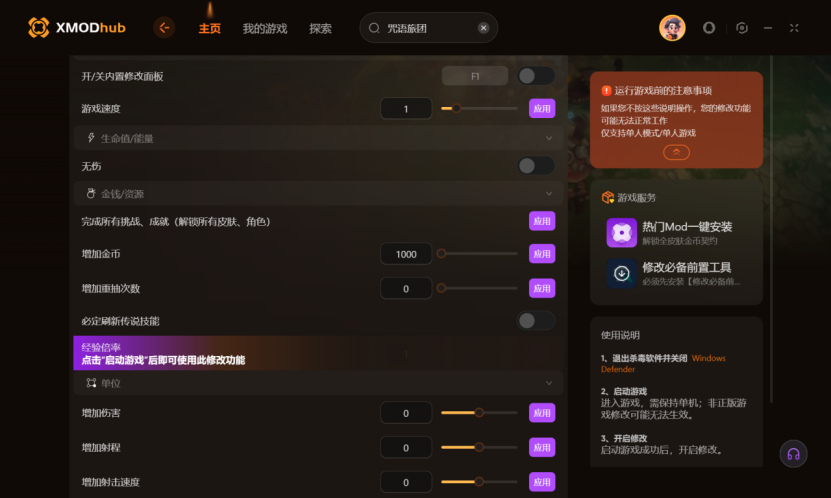Viewport: 831px width, 498px height.
Task: Click the 修改必备前置工具 download icon
Action: [621, 273]
